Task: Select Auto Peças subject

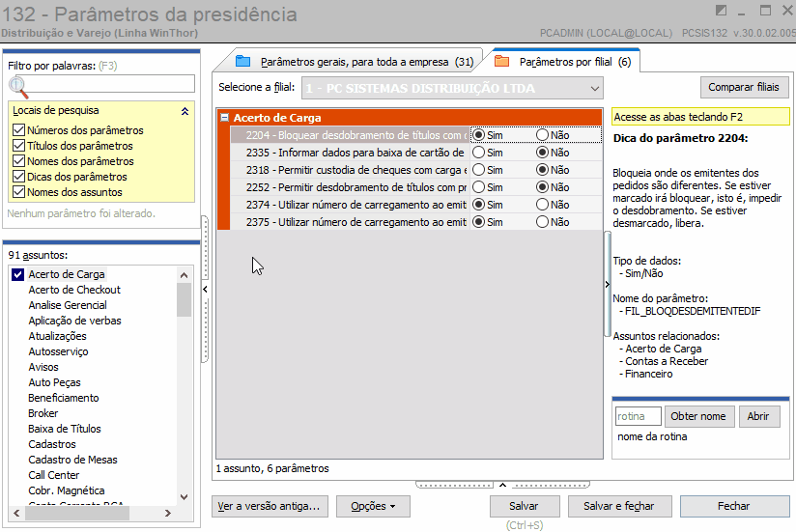Action: (x=54, y=382)
